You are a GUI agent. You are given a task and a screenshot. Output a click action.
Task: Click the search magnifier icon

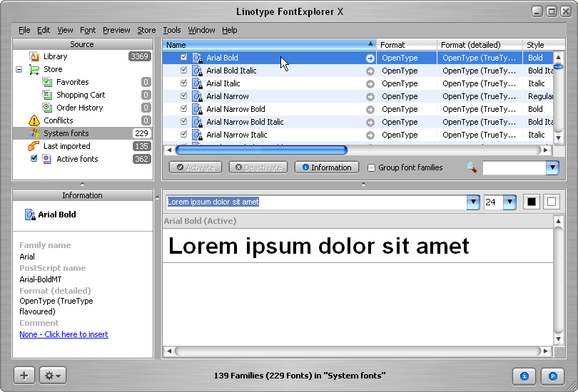point(471,167)
